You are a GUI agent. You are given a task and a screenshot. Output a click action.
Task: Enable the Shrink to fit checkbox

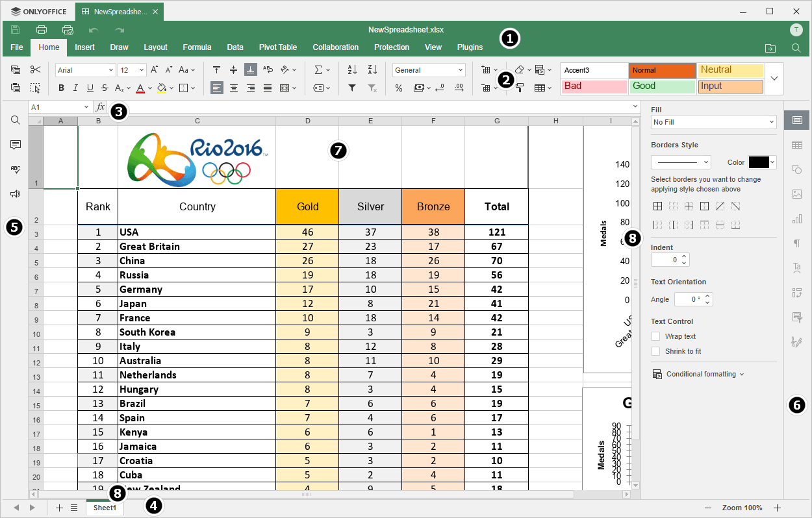pos(656,351)
